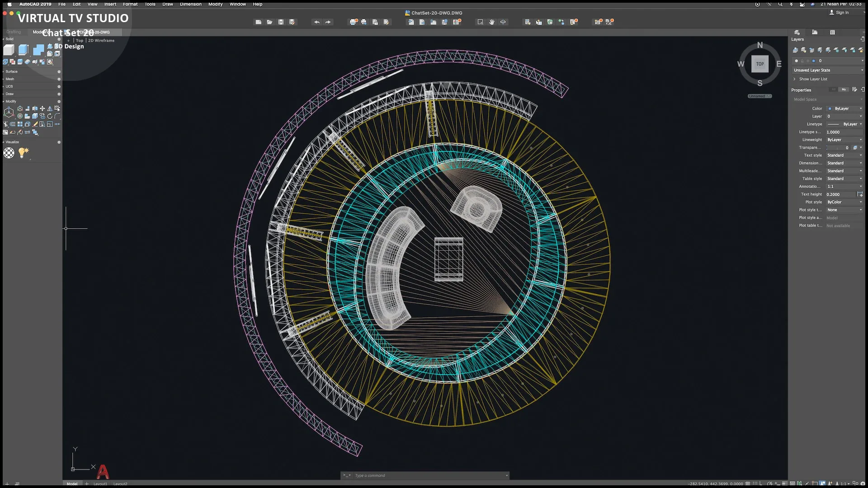Image resolution: width=868 pixels, height=488 pixels.
Task: Click the ByLayer color swatch
Action: [x=830, y=108]
